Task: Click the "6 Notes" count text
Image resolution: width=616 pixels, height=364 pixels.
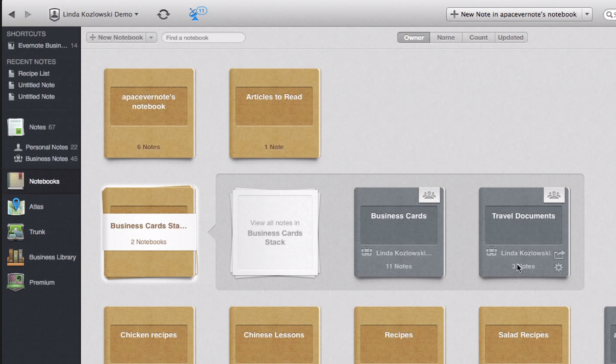Action: coord(149,147)
